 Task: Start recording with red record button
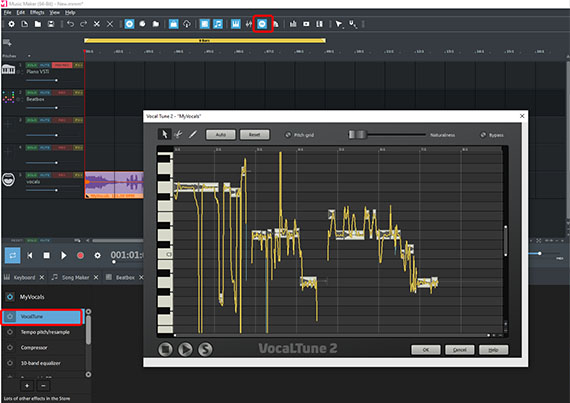pyautogui.click(x=80, y=255)
